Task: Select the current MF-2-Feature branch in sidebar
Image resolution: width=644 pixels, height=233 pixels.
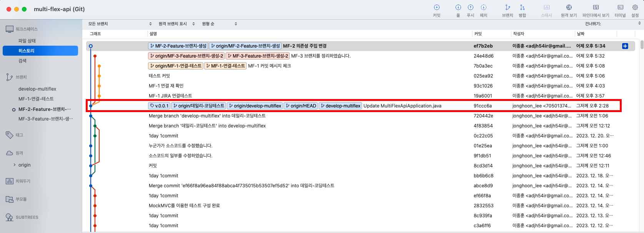Action: coord(44,109)
